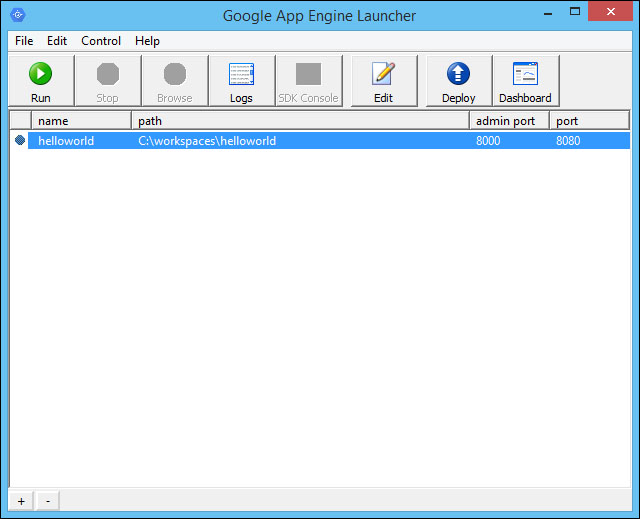Click the green Run icon

tap(40, 74)
